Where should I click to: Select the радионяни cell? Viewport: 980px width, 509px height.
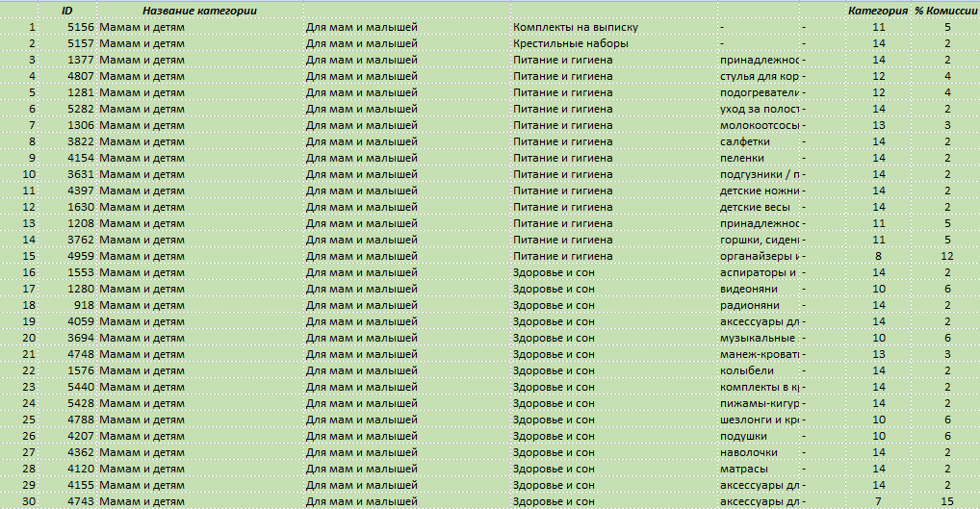[x=759, y=305]
